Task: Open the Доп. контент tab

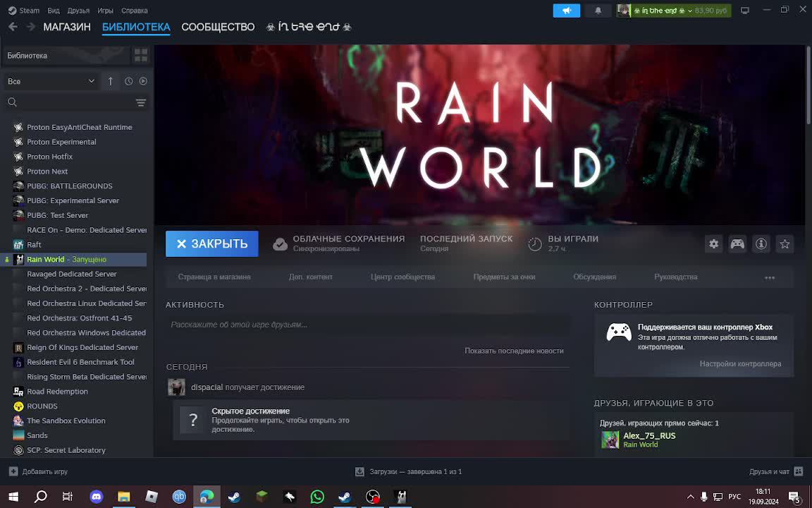Action: pyautogui.click(x=311, y=277)
